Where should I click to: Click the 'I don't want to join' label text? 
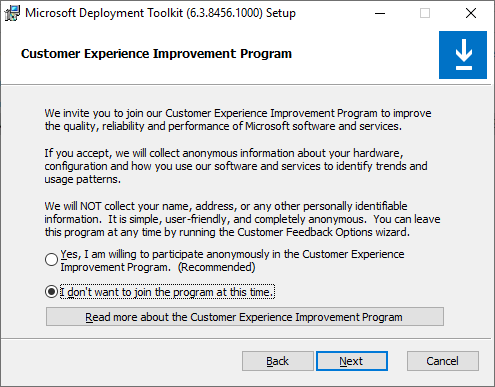pyautogui.click(x=167, y=292)
